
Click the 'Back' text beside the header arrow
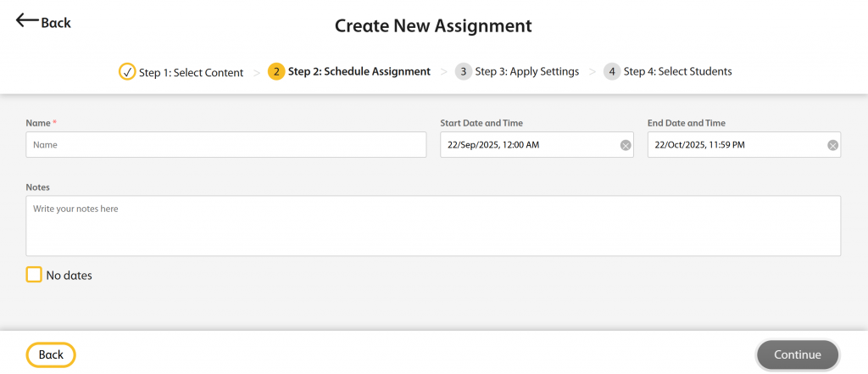[x=56, y=23]
